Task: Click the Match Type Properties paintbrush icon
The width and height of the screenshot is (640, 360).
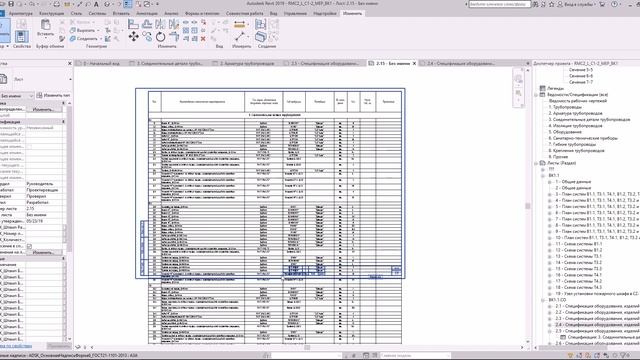Action: [x=62, y=39]
